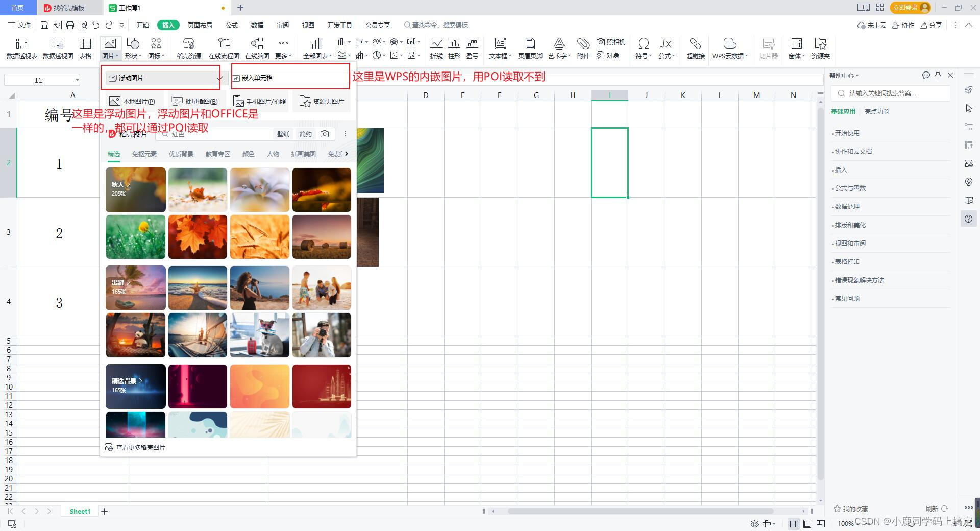The height and width of the screenshot is (531, 980).
Task: Insert a hyperlink with 超链接 icon
Action: coord(695,48)
